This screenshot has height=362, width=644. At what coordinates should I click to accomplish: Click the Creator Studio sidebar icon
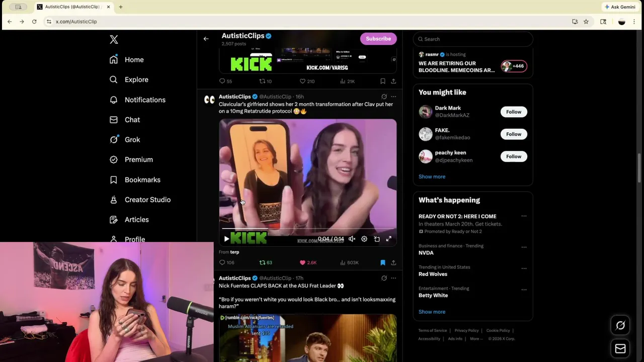coord(114,200)
